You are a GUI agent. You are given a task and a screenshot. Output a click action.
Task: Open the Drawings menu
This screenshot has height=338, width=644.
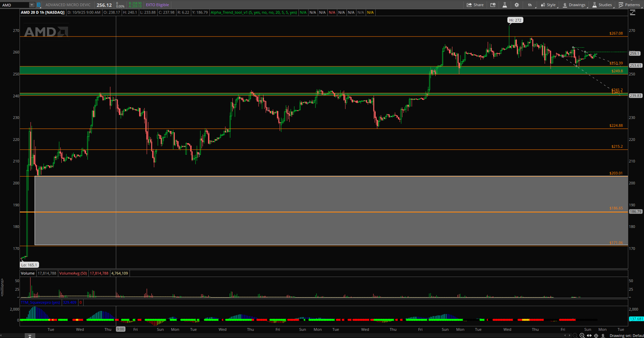point(574,4)
